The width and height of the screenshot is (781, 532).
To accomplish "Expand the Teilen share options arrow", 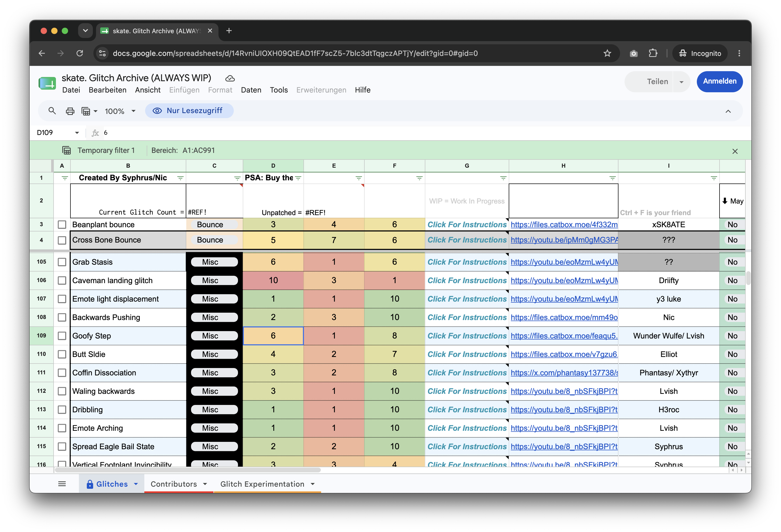I will pos(681,82).
